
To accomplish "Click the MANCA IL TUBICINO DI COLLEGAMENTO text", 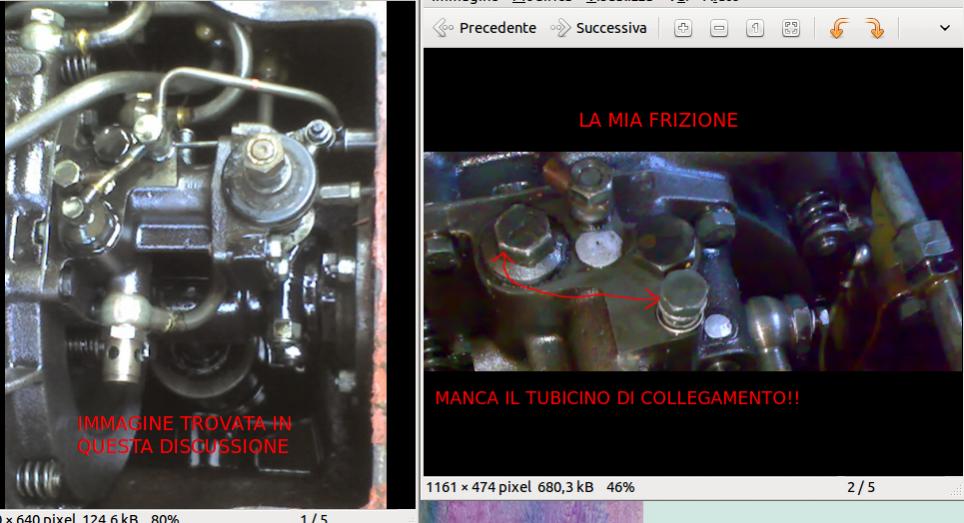I will [617, 398].
